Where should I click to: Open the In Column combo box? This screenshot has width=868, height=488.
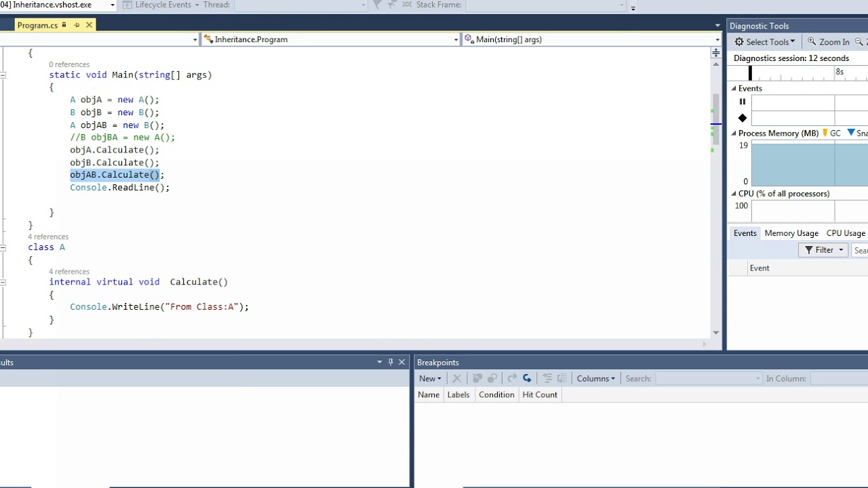(x=840, y=379)
